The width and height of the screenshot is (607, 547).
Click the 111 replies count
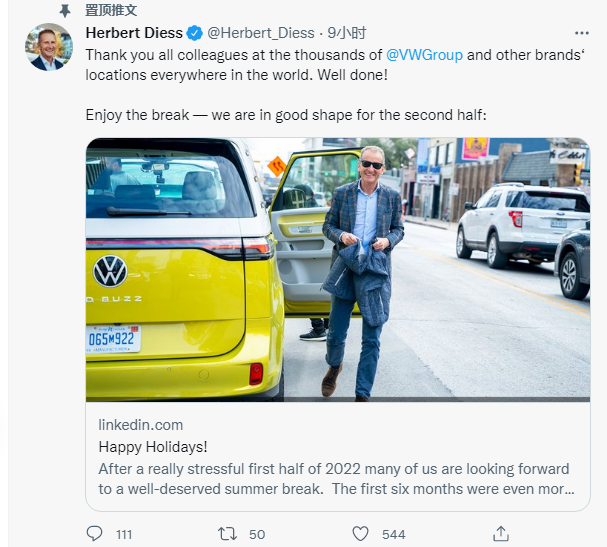click(124, 535)
